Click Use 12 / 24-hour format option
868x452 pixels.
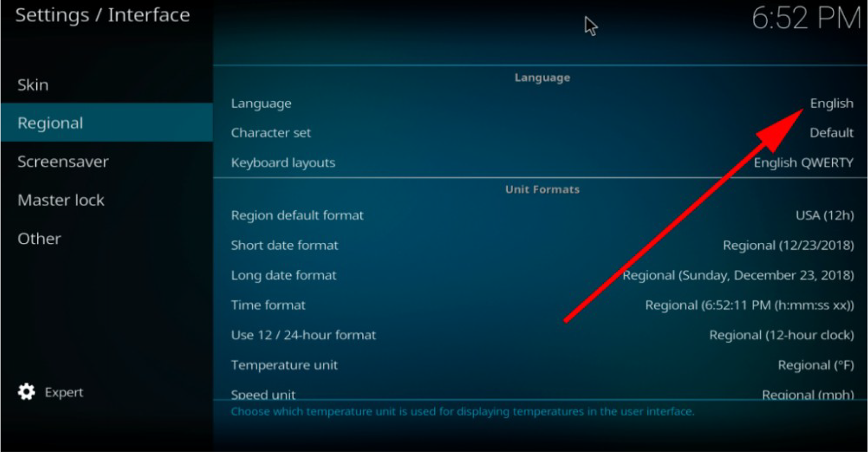pos(541,334)
